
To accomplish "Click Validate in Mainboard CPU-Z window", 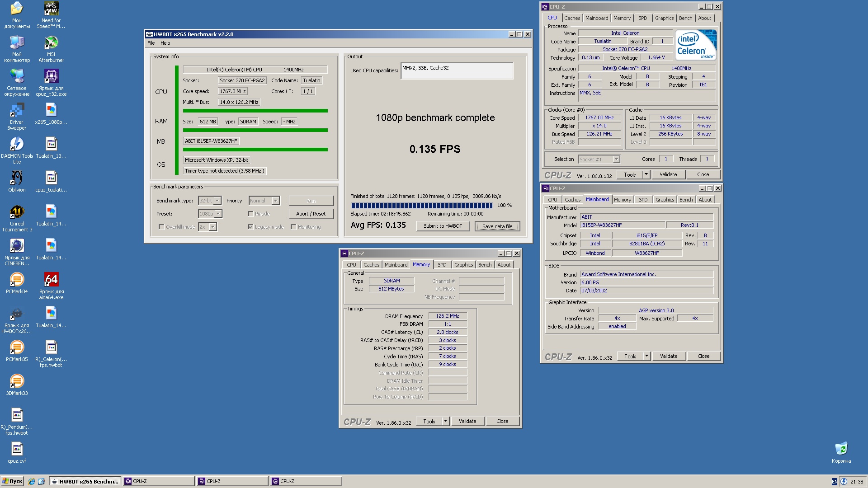I will 669,356.
